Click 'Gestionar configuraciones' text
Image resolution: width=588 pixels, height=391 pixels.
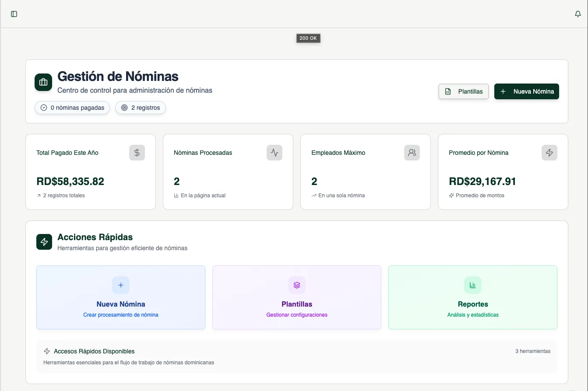click(x=297, y=315)
